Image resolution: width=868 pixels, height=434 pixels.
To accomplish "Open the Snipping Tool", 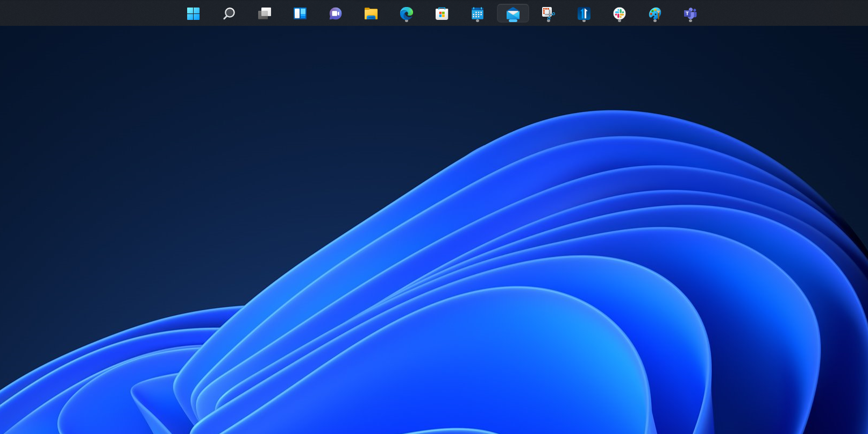I will point(548,13).
